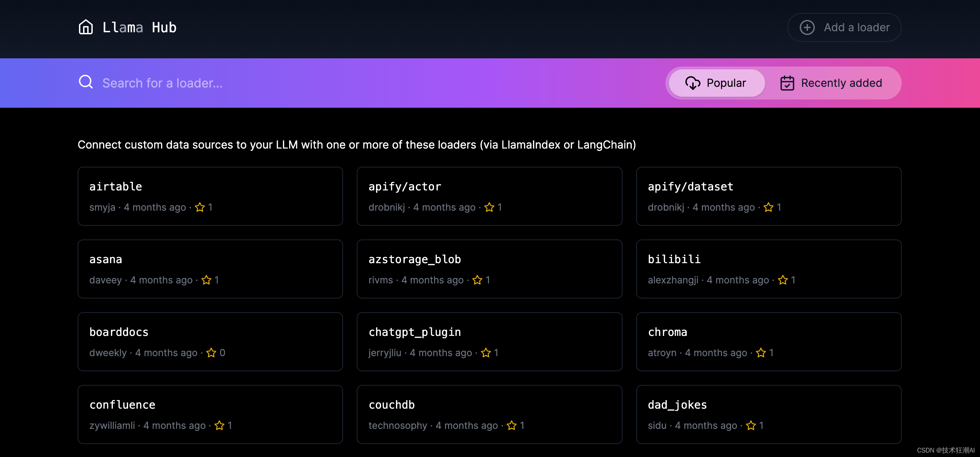Image resolution: width=980 pixels, height=457 pixels.
Task: Click the Llama Hub home icon
Action: click(86, 27)
